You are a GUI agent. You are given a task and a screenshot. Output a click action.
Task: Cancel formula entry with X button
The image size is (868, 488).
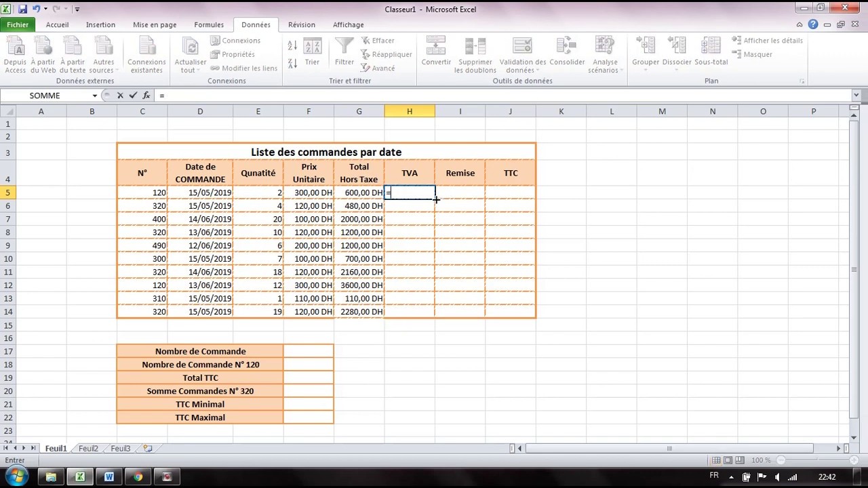click(x=120, y=96)
